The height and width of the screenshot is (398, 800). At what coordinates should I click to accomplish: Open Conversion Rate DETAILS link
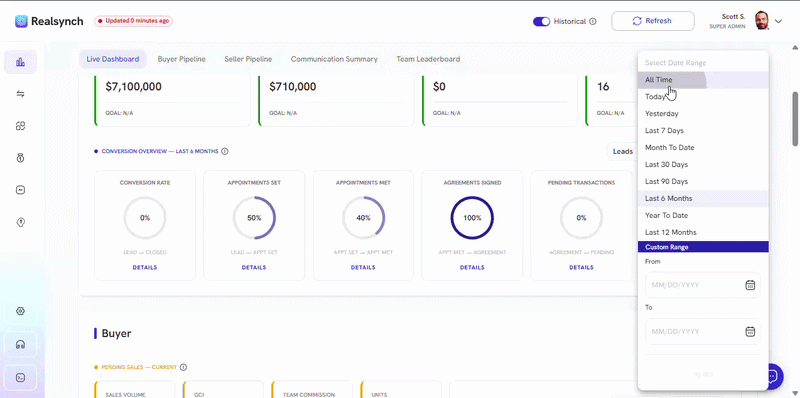tap(145, 268)
